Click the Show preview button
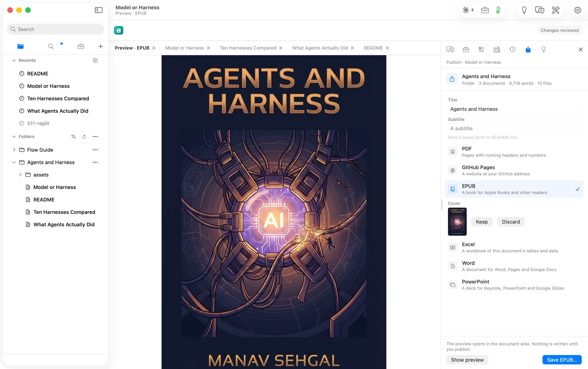 467,360
